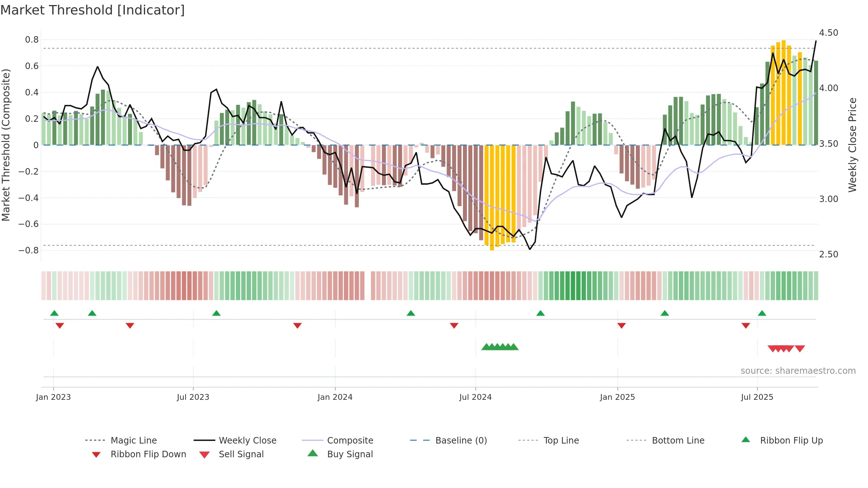Toggle the Bottom Line legend entry

point(665,440)
